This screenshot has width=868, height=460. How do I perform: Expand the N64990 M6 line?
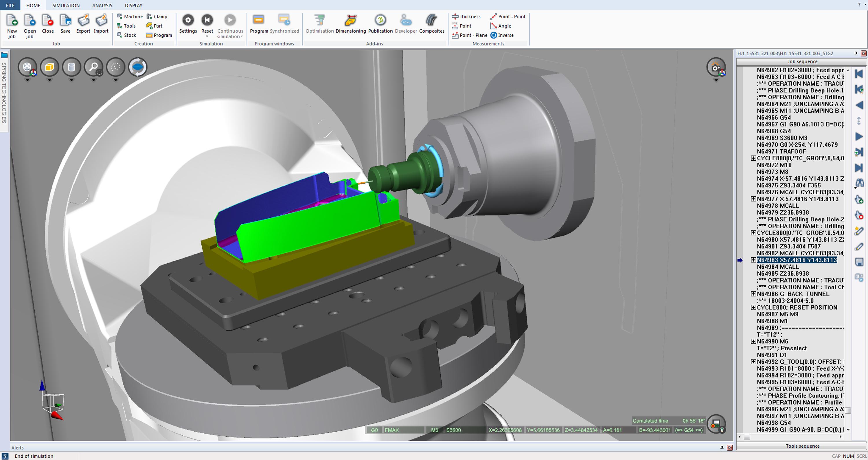point(753,341)
